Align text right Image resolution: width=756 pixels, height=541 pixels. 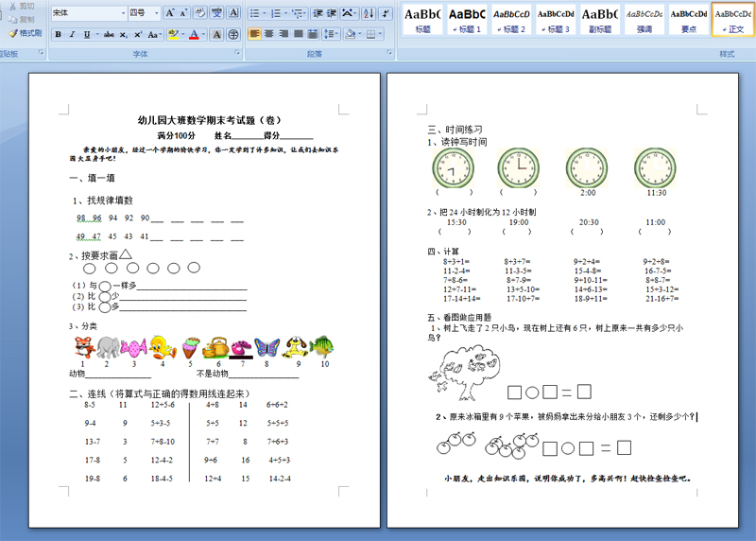click(284, 34)
